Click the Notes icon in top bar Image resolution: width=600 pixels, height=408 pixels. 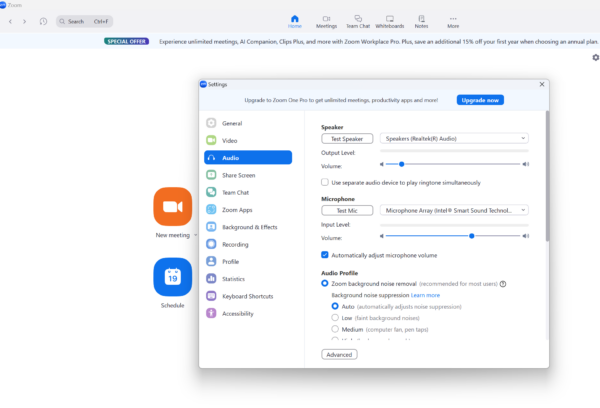[421, 21]
